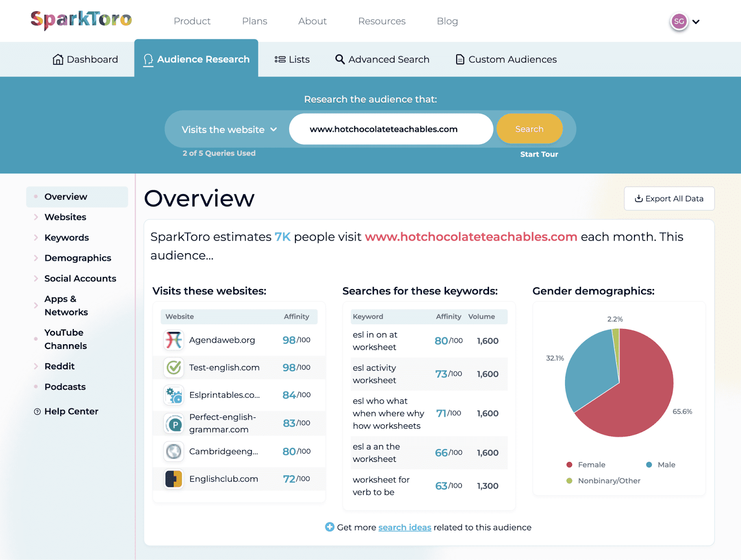Click the SparkToro logo
741x560 pixels.
82,20
